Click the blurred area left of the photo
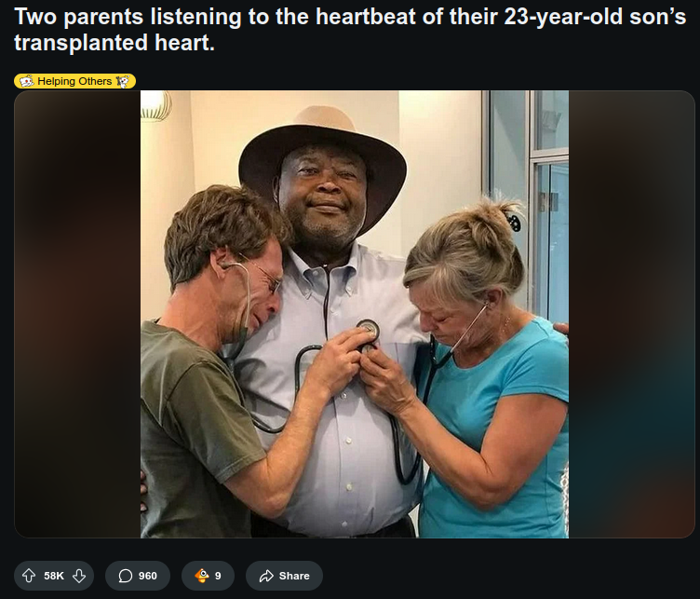 click(x=77, y=314)
